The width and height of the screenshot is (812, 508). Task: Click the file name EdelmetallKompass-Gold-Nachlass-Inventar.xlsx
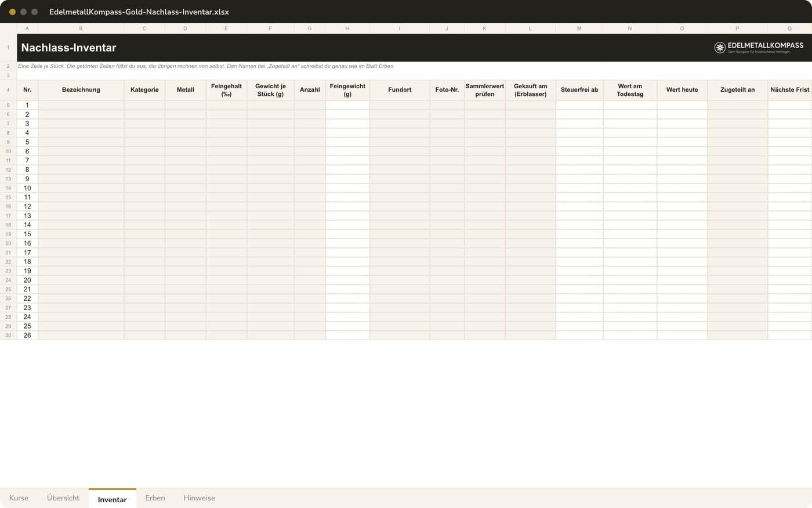point(139,12)
